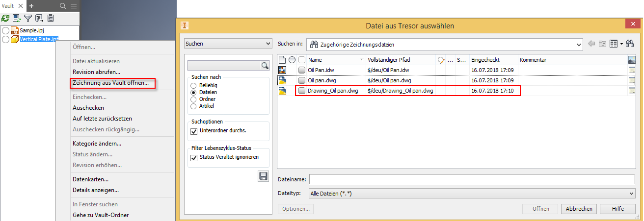Click the thumbnail icon in the Drawing_Oil pan.dwg row
This screenshot has height=221, width=644.
(632, 91)
